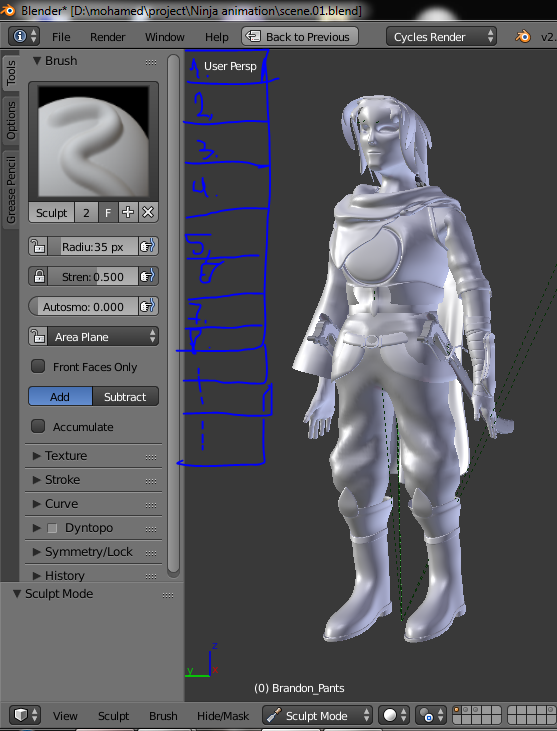557x731 pixels.
Task: Enable the Accumulate checkbox
Action: (38, 426)
